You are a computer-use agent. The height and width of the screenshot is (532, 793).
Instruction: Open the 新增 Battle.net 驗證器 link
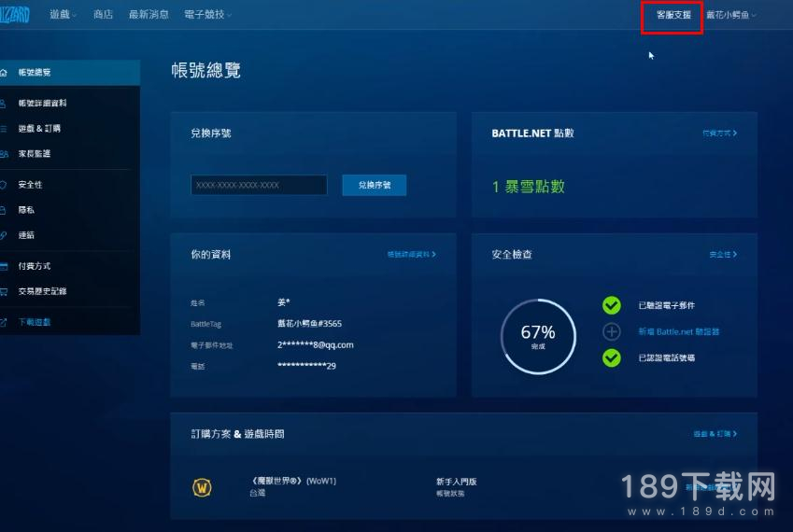pyautogui.click(x=679, y=331)
